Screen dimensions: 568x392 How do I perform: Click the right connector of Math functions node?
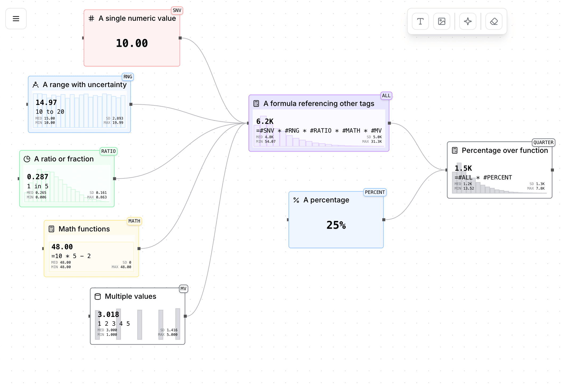pyautogui.click(x=139, y=248)
